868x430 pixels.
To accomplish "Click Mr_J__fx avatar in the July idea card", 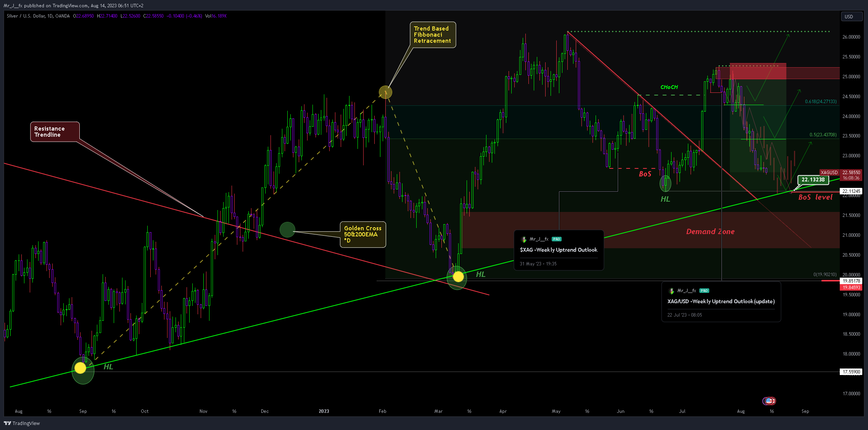I will [671, 291].
